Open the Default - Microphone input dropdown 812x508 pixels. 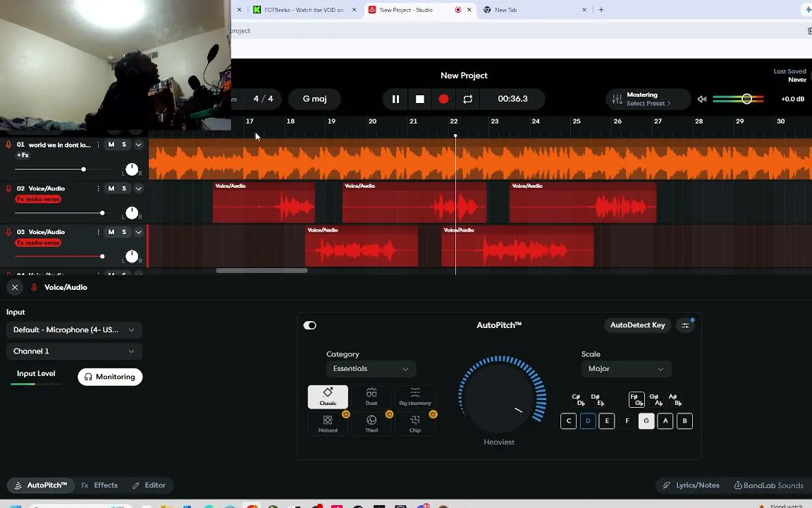(74, 329)
